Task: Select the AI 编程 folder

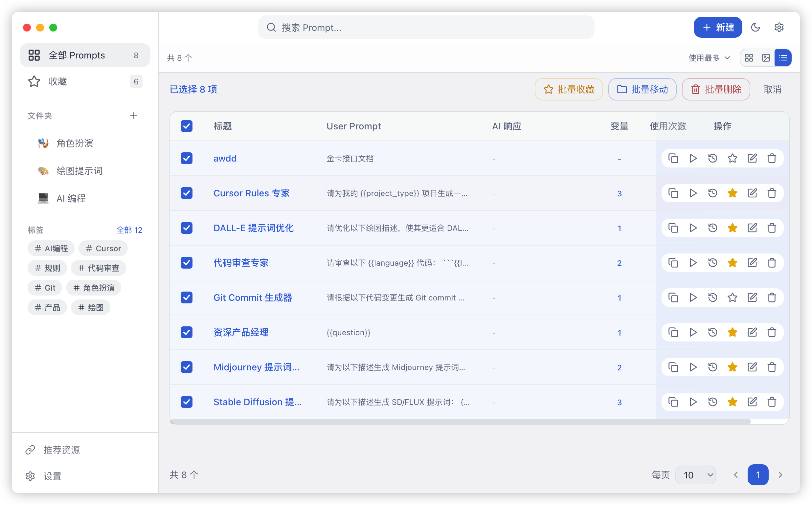Action: (x=71, y=198)
